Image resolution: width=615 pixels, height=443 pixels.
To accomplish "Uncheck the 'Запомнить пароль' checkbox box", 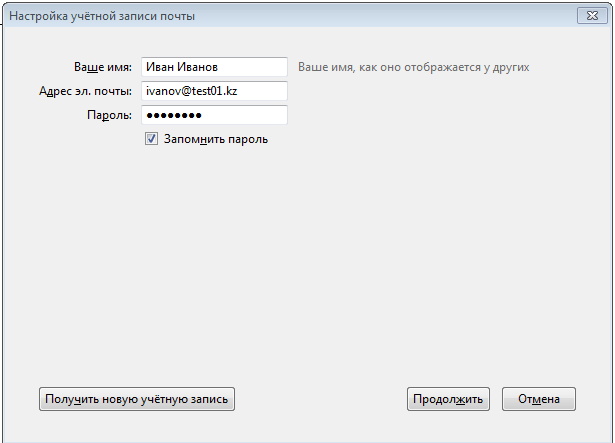I will point(151,139).
